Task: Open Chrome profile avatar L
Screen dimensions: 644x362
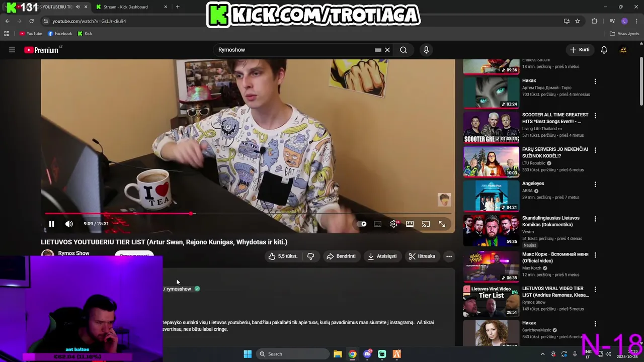Action: [624, 21]
